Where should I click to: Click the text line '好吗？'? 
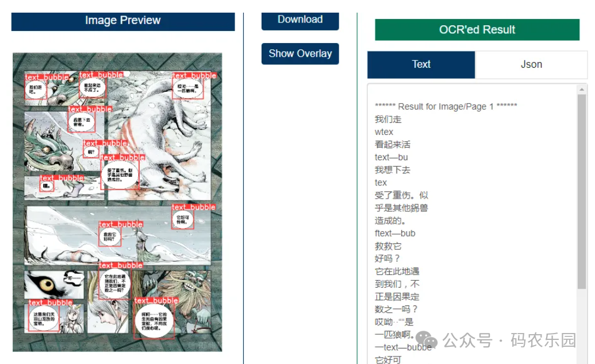tap(387, 258)
